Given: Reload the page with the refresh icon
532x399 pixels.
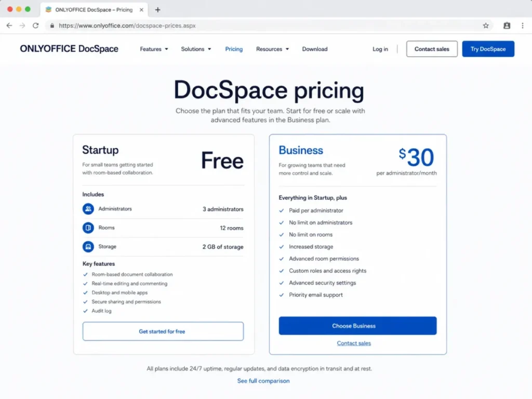Looking at the screenshot, I should click(x=36, y=25).
